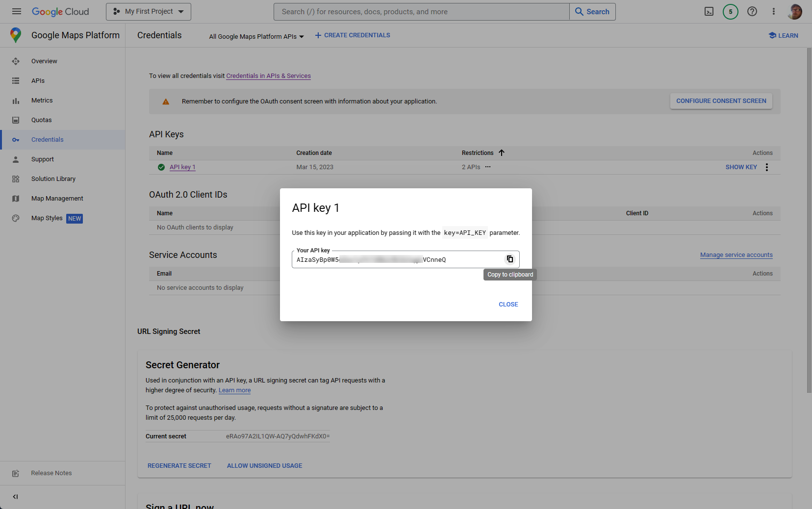Click the Creation date column header

tap(314, 153)
